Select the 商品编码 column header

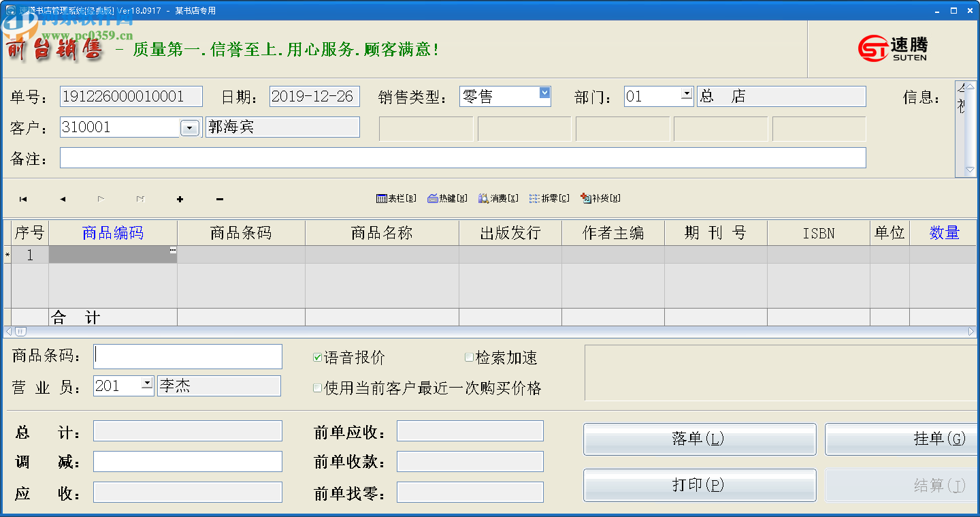pyautogui.click(x=112, y=232)
